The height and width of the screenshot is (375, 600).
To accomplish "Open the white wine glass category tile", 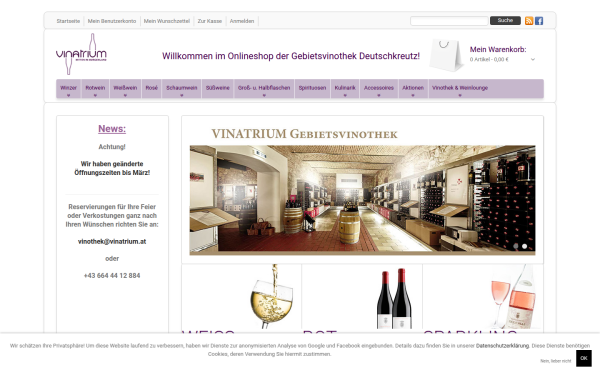I will point(241,297).
